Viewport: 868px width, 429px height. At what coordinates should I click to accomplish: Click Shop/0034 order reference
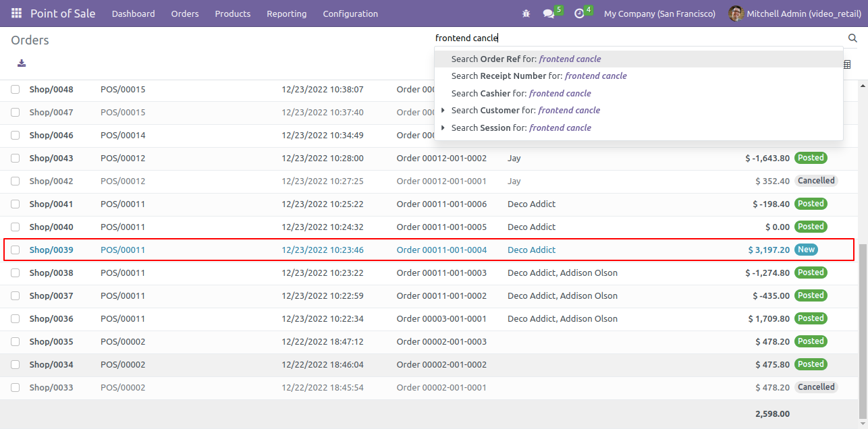click(51, 365)
